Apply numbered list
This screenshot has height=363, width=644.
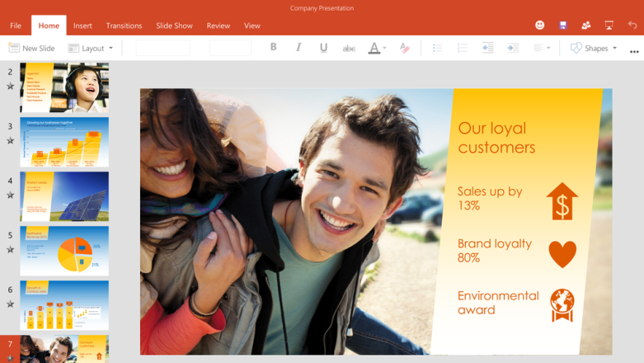(463, 48)
